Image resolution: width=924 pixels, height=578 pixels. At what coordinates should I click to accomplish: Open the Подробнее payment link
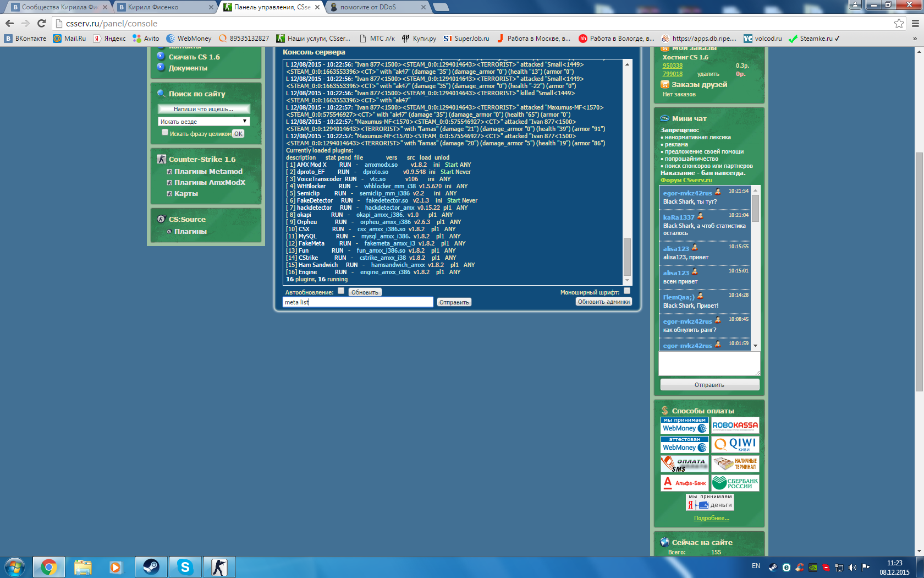(712, 518)
